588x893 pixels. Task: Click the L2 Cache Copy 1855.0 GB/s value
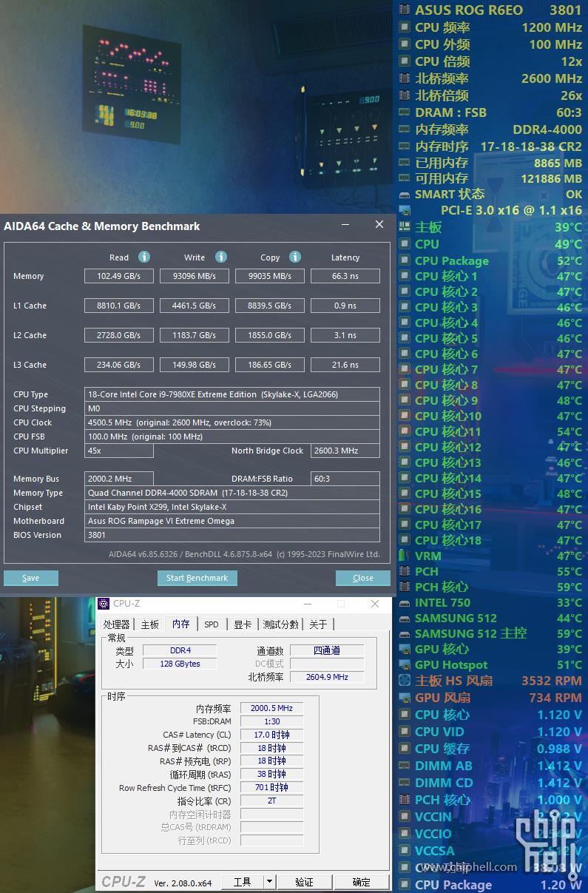click(x=270, y=335)
